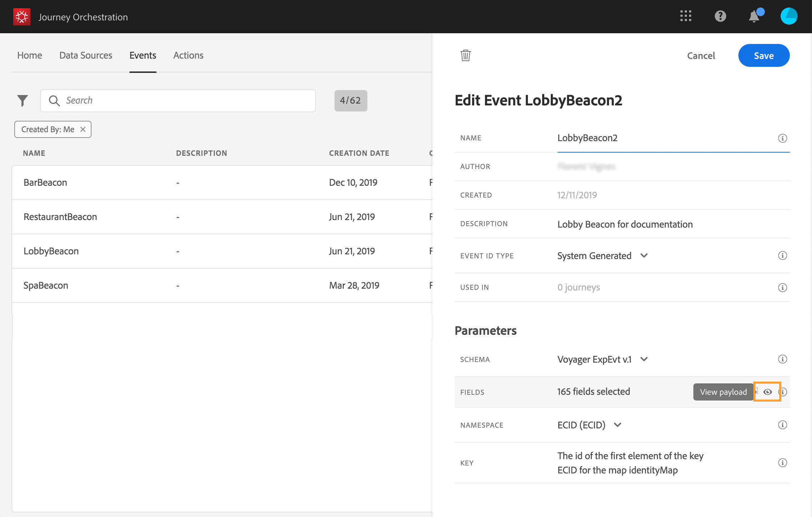Click the user profile avatar
The height and width of the screenshot is (517, 812).
click(x=789, y=16)
